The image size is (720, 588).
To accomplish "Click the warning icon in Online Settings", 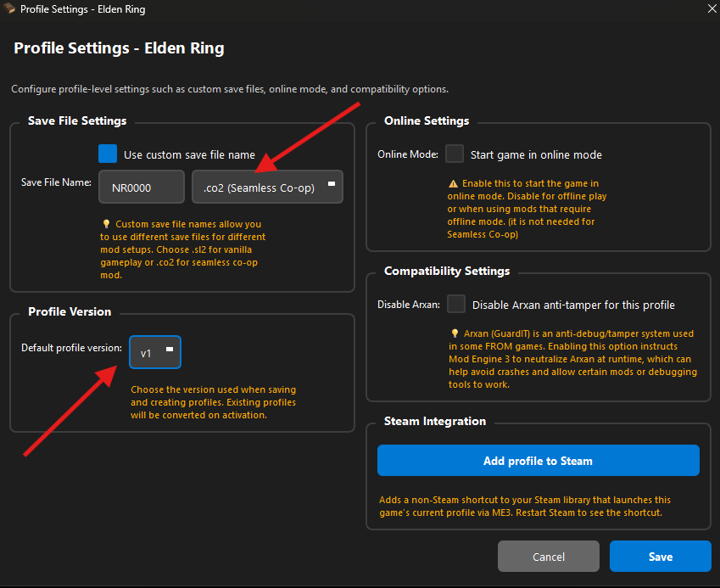I will 454,183.
